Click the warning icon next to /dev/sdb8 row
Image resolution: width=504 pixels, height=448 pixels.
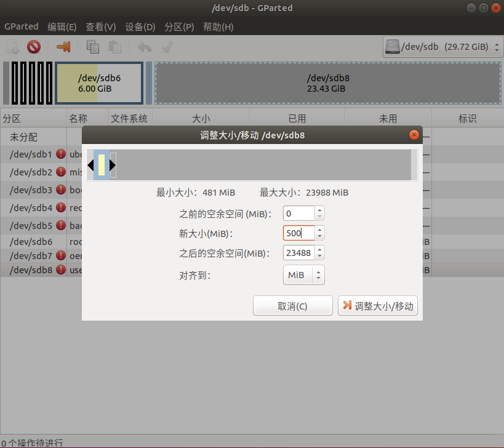coord(60,270)
